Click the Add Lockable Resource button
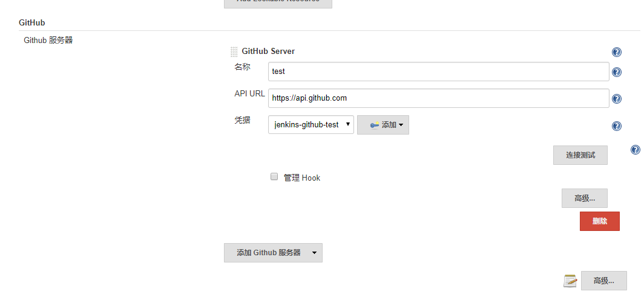 [x=278, y=3]
